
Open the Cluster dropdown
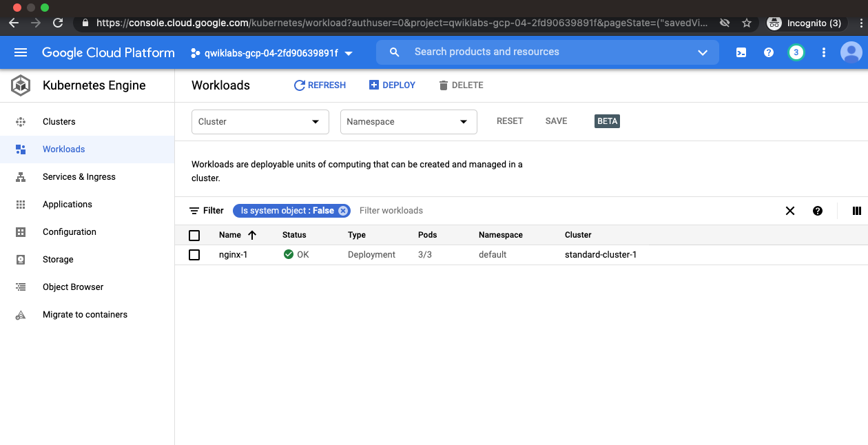(x=260, y=122)
